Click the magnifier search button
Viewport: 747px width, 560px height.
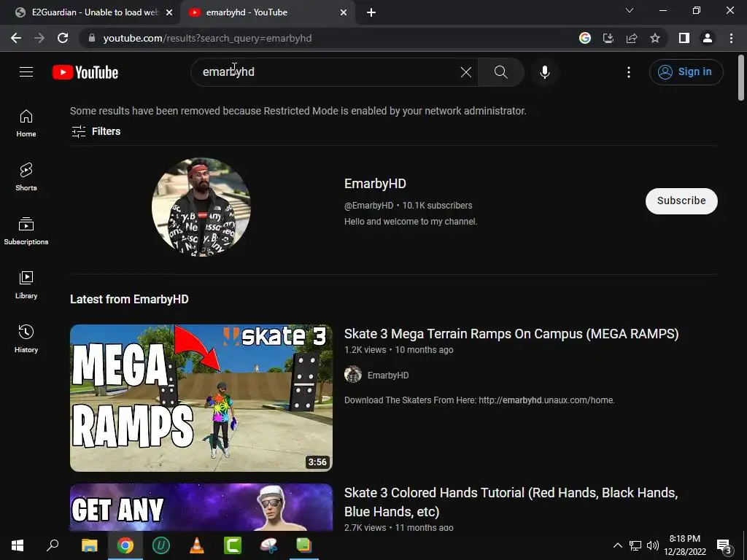click(500, 72)
